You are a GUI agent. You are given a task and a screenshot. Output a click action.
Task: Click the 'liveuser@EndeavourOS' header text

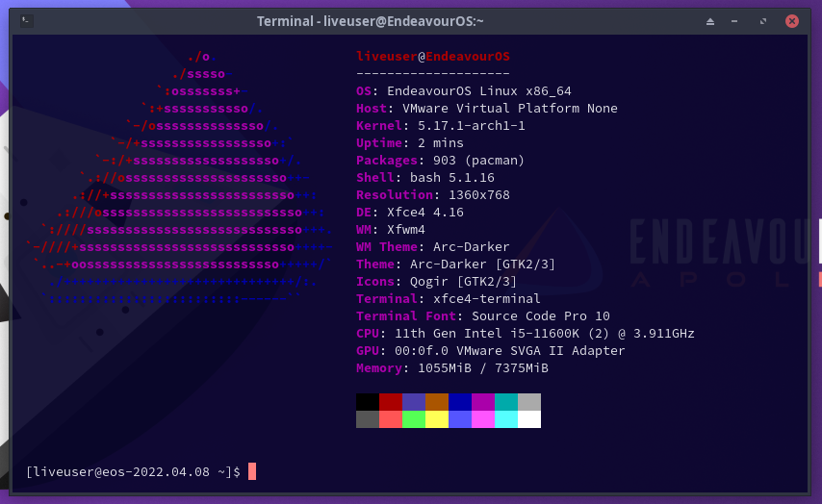click(433, 56)
